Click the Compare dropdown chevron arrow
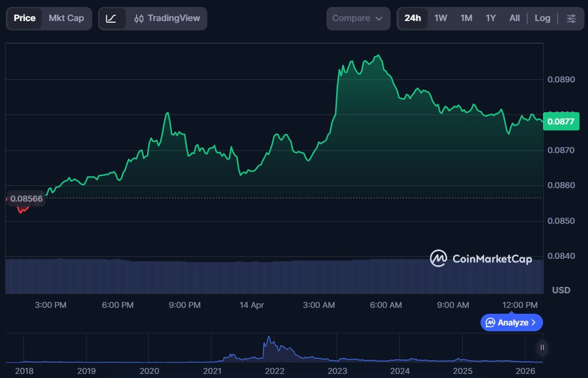588x378 pixels. click(x=379, y=19)
